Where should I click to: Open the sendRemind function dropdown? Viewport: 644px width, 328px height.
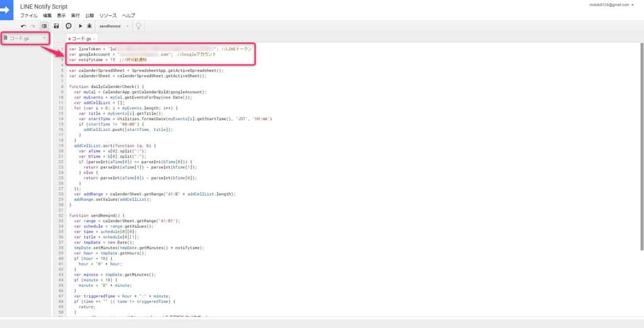pyautogui.click(x=114, y=26)
